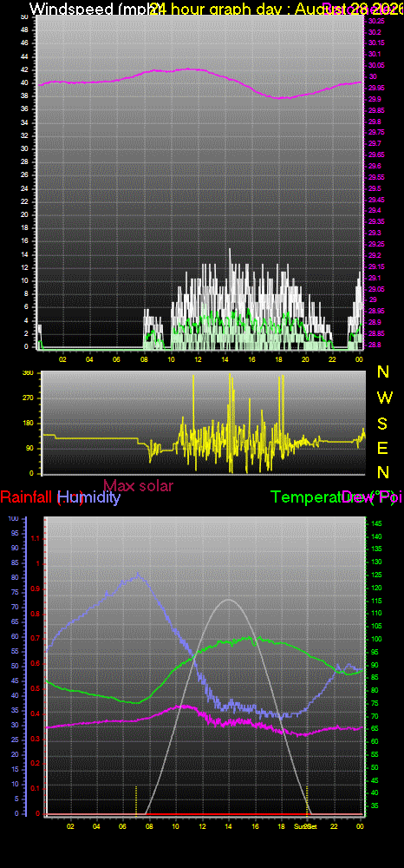Click the 14 hour tick on wind graph

tap(225, 359)
